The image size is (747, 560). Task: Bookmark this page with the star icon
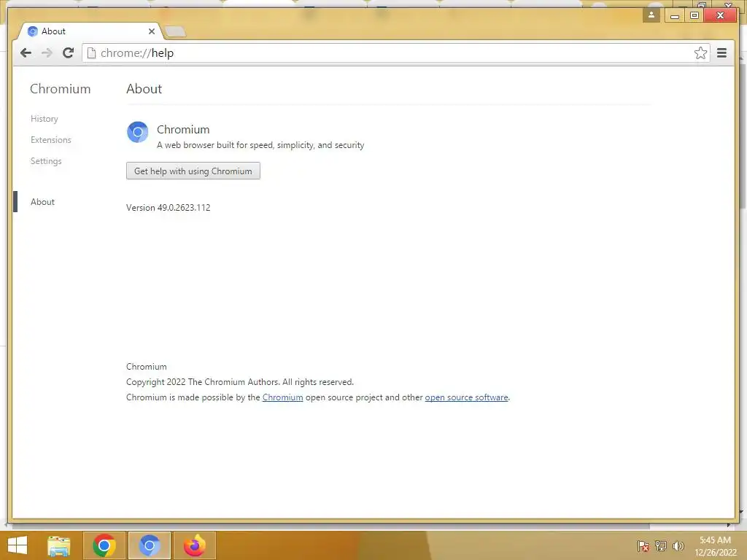coord(700,52)
